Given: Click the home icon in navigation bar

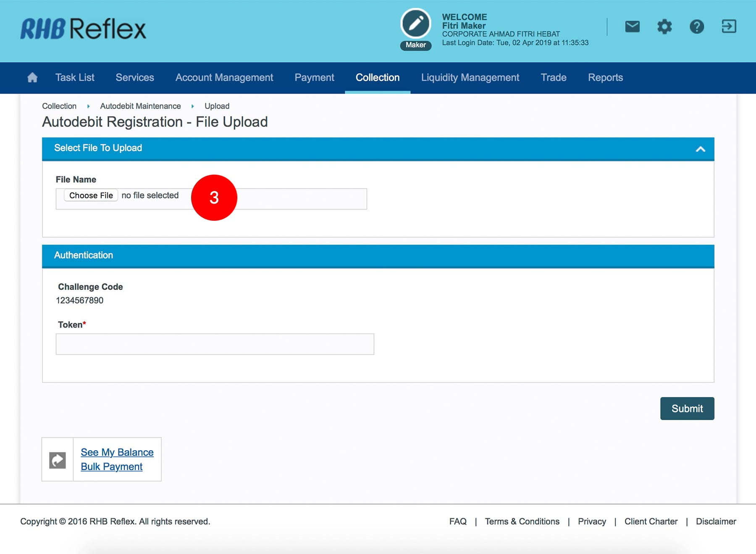Looking at the screenshot, I should [x=32, y=78].
